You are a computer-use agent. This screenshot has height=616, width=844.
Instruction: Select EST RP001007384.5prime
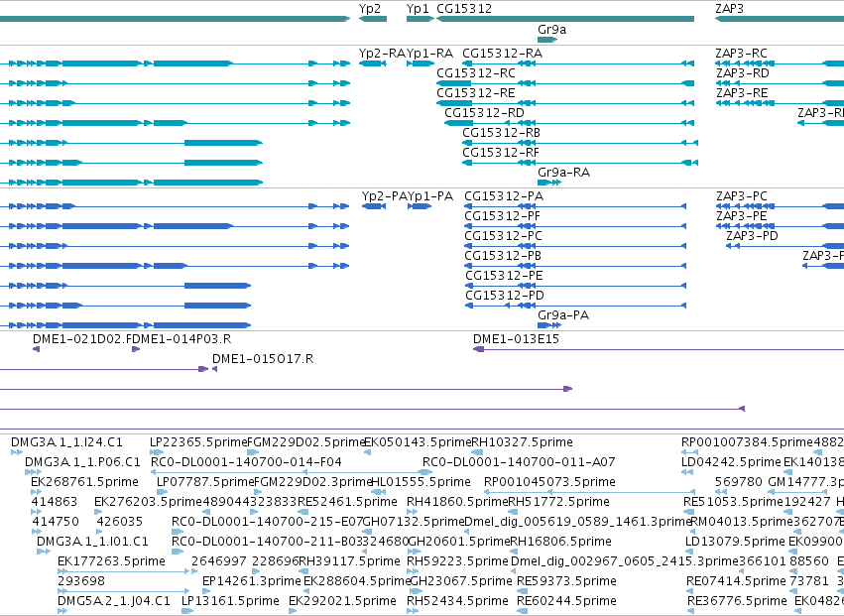pyautogui.click(x=747, y=442)
